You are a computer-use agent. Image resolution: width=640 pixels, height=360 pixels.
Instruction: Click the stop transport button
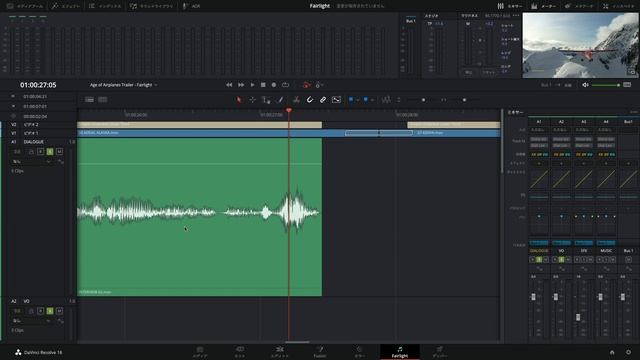pyautogui.click(x=263, y=85)
